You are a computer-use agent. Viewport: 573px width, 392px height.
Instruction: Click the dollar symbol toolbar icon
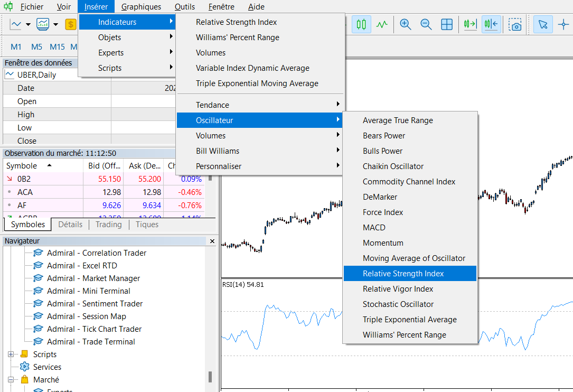pos(70,24)
